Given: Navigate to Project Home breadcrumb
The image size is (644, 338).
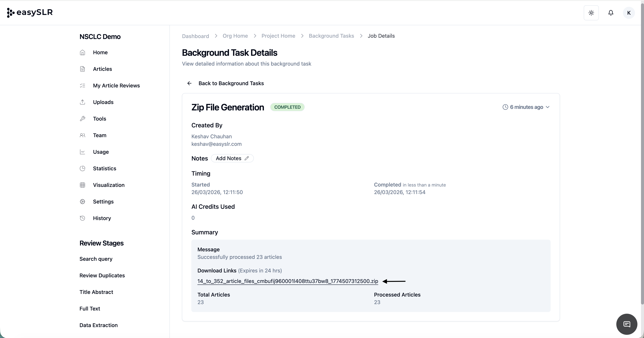Looking at the screenshot, I should (x=278, y=36).
